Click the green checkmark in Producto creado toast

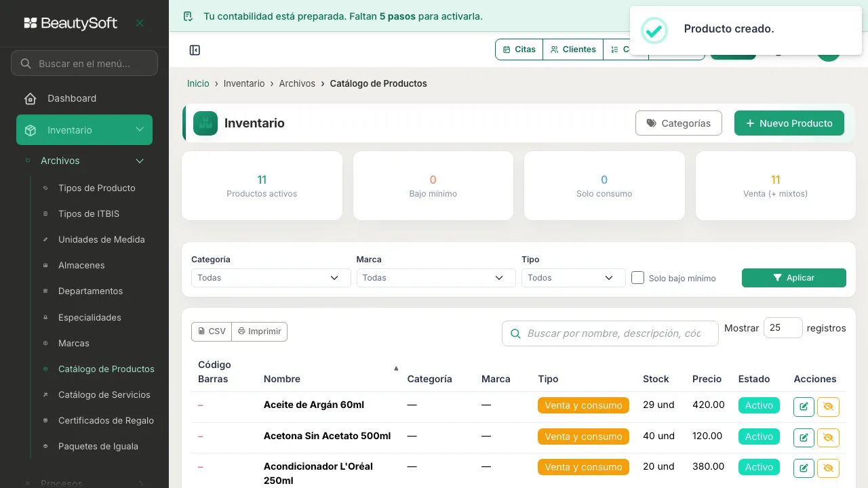click(x=654, y=30)
